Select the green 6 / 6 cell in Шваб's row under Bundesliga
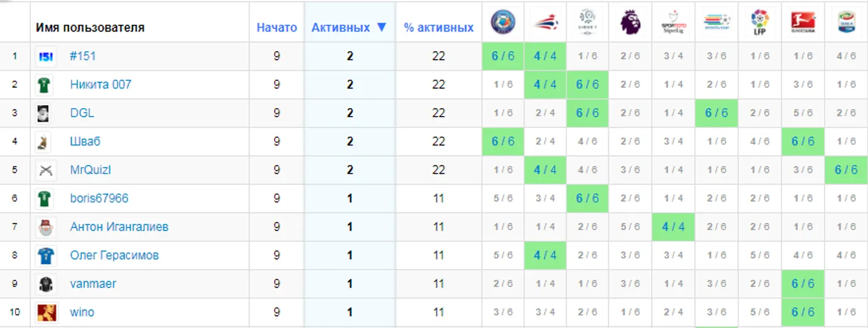The height and width of the screenshot is (328, 868). (x=803, y=141)
